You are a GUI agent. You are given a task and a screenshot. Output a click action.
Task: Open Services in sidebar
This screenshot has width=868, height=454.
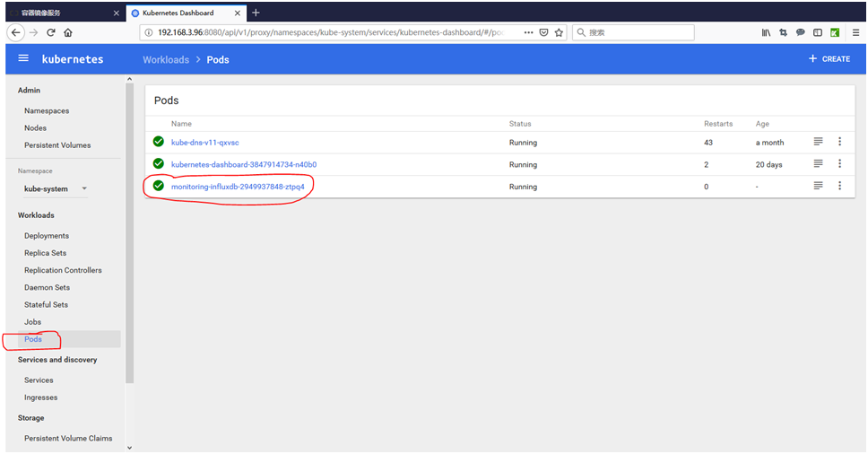39,380
